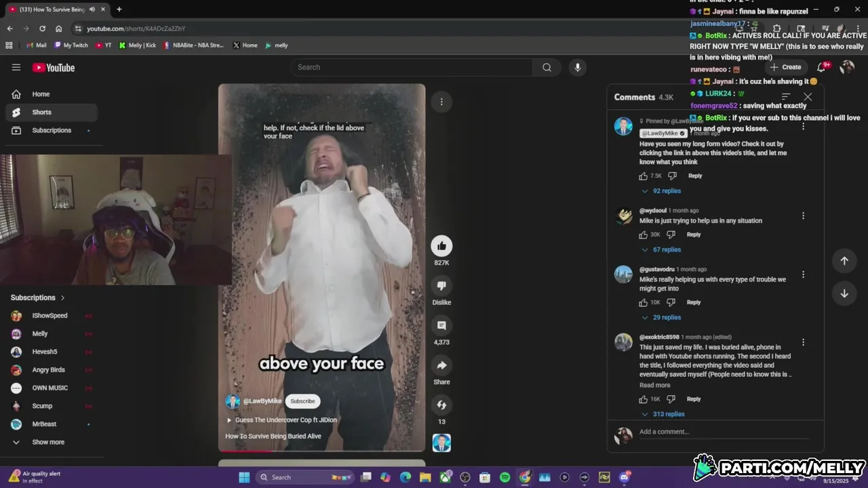
Task: Open the Air quality alert widget
Action: (x=34, y=477)
